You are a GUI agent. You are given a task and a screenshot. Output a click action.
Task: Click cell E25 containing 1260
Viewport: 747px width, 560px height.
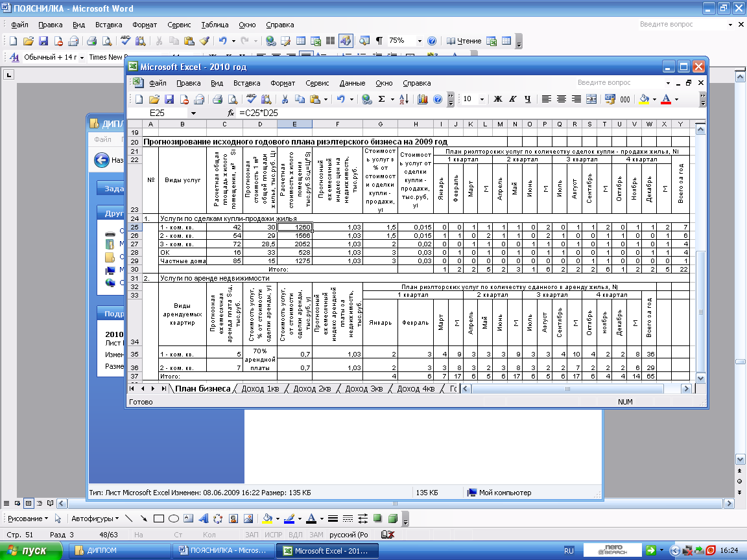click(x=294, y=227)
